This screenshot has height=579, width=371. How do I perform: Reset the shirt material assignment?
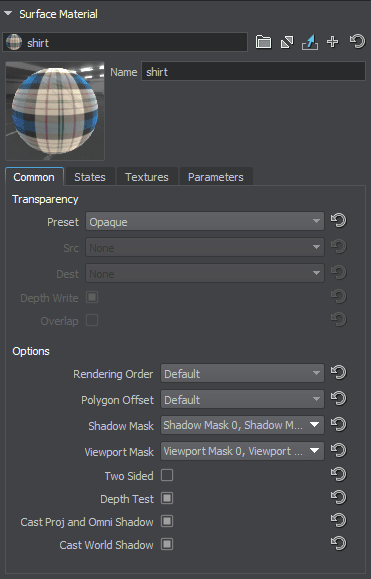[357, 41]
